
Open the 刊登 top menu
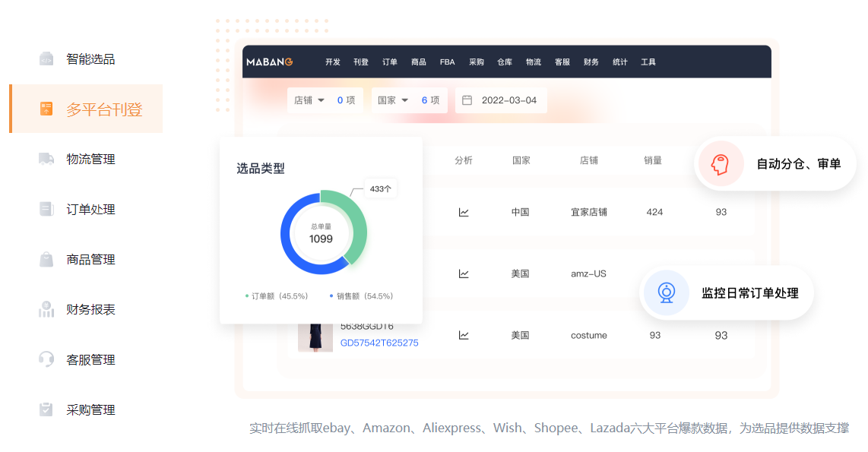point(361,62)
